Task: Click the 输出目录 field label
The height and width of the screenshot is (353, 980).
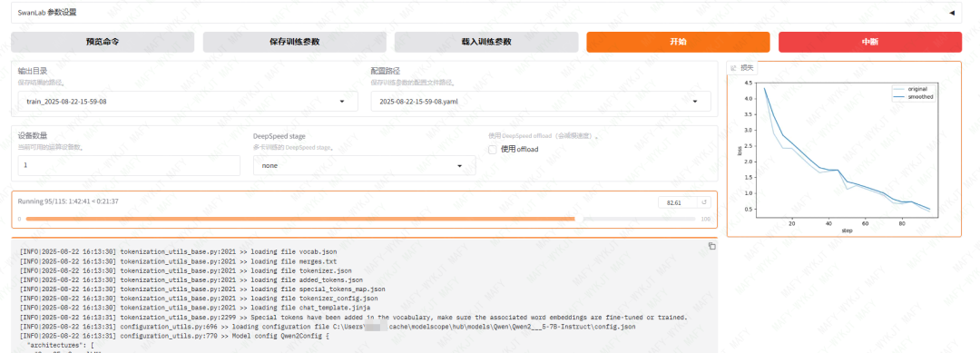Action: click(x=33, y=71)
